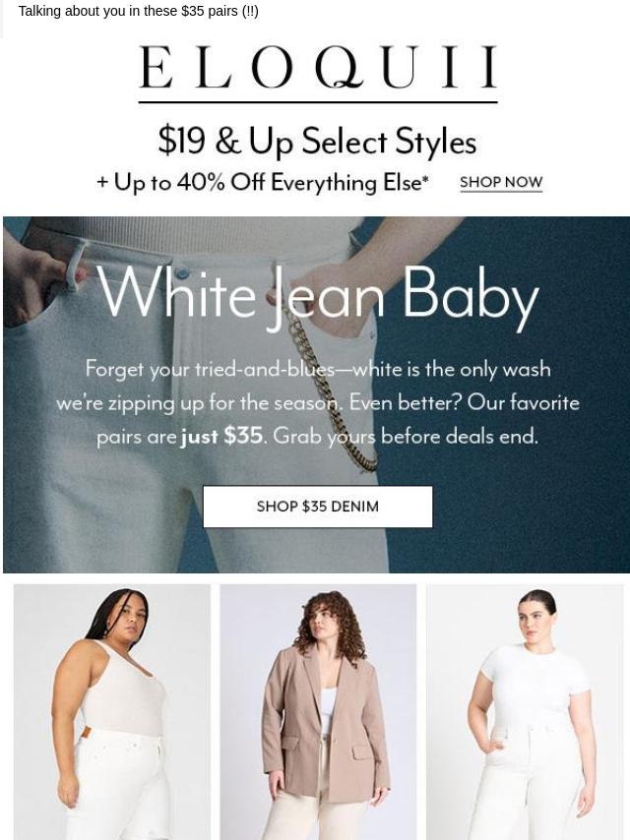
Task: Click the bold just $35 text
Action: point(221,436)
